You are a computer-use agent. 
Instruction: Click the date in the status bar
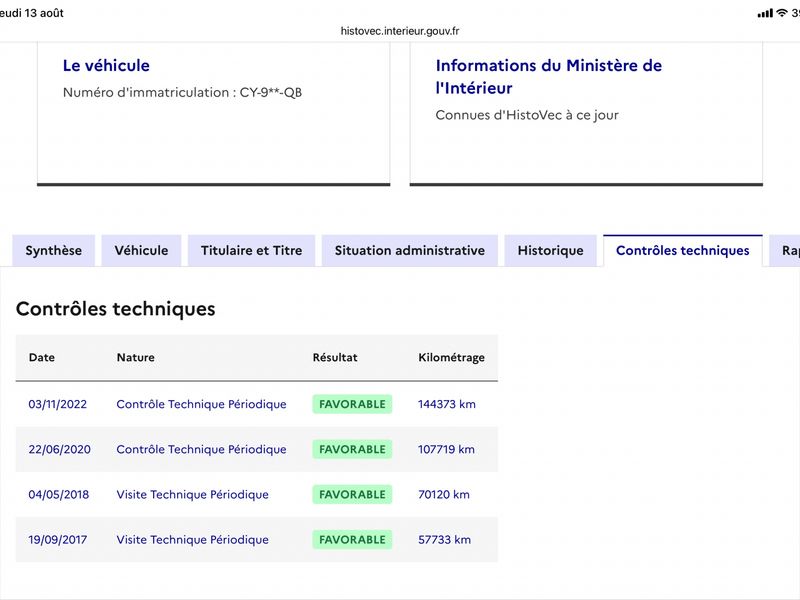[32, 13]
